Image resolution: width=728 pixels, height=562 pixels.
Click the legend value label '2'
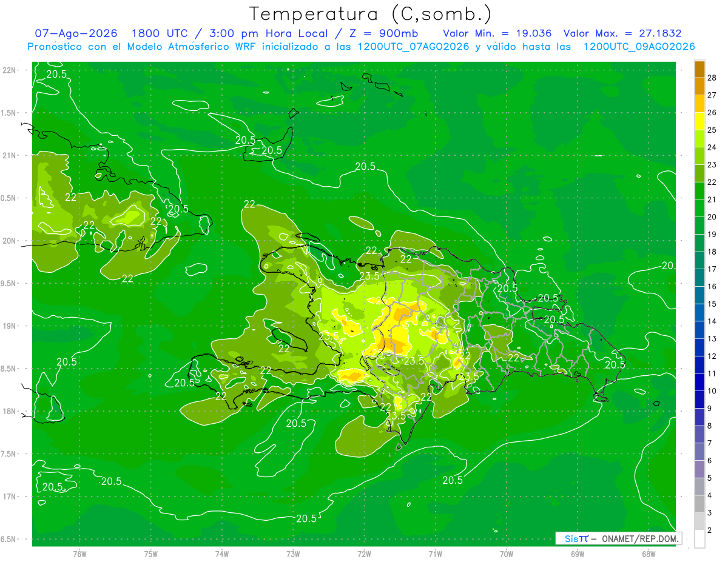(710, 530)
